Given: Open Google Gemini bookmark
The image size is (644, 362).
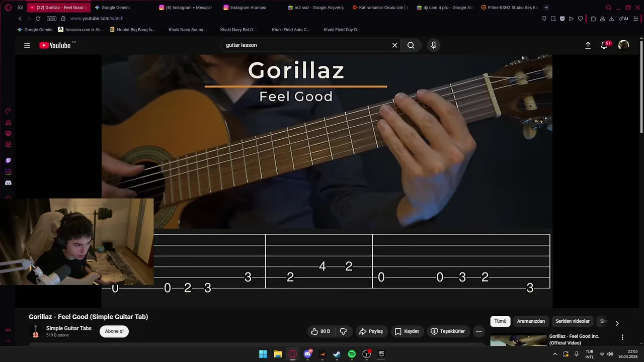Looking at the screenshot, I should (x=35, y=30).
